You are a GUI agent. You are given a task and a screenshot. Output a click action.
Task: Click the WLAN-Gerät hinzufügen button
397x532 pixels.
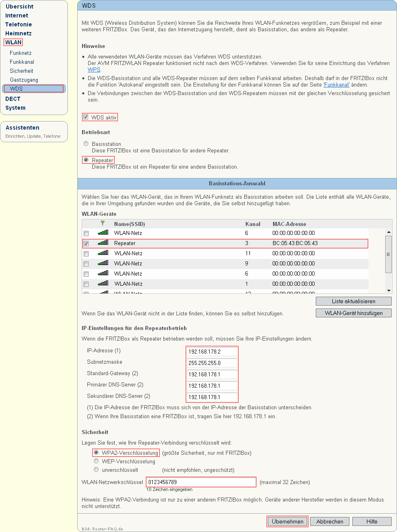[354, 313]
